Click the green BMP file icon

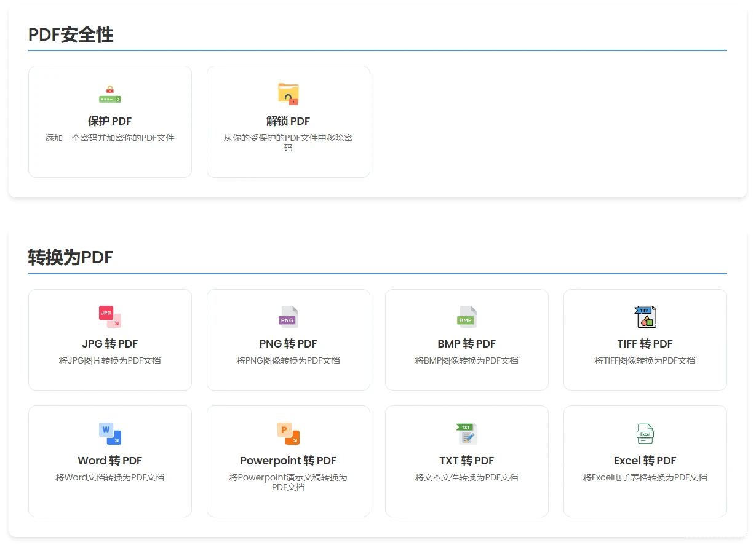pos(466,317)
